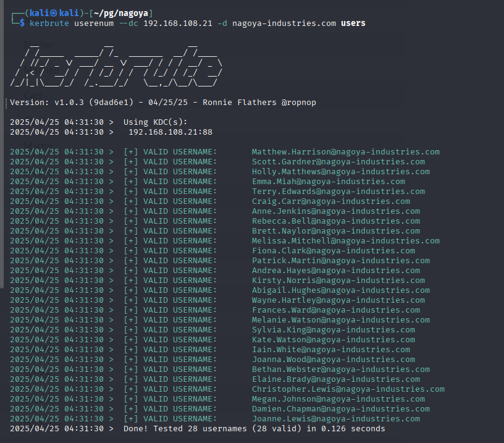Click the Matthew.Harrison@nagoya-industries.com username
Image resolution: width=504 pixels, height=443 pixels.
tap(345, 152)
